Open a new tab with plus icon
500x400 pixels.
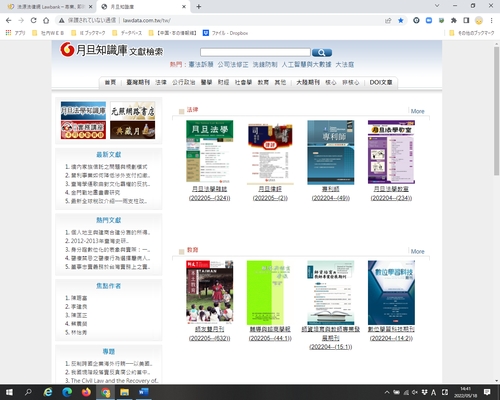pos(199,6)
